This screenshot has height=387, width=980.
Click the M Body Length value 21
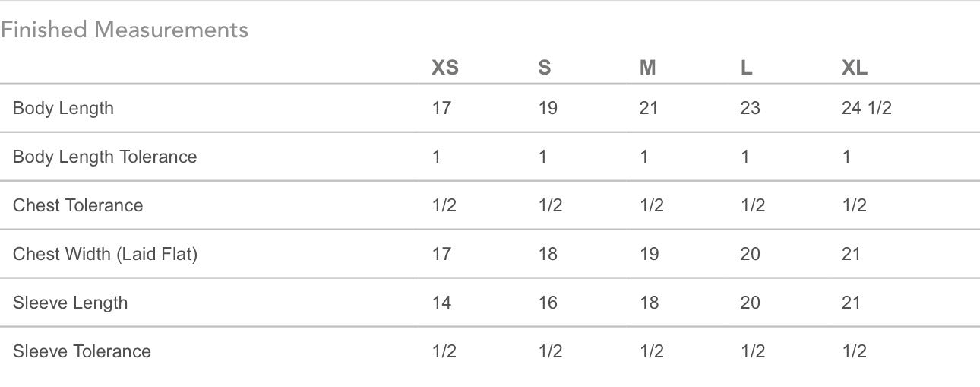[x=649, y=108]
